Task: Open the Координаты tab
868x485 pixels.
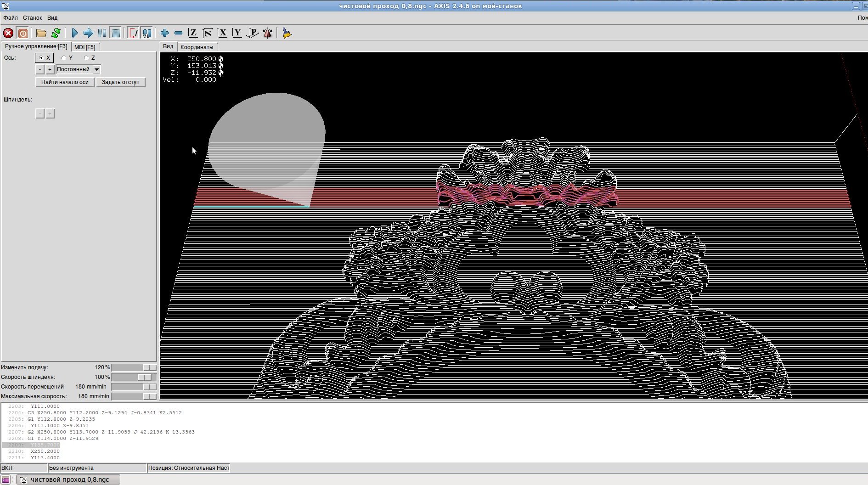Action: pyautogui.click(x=197, y=47)
